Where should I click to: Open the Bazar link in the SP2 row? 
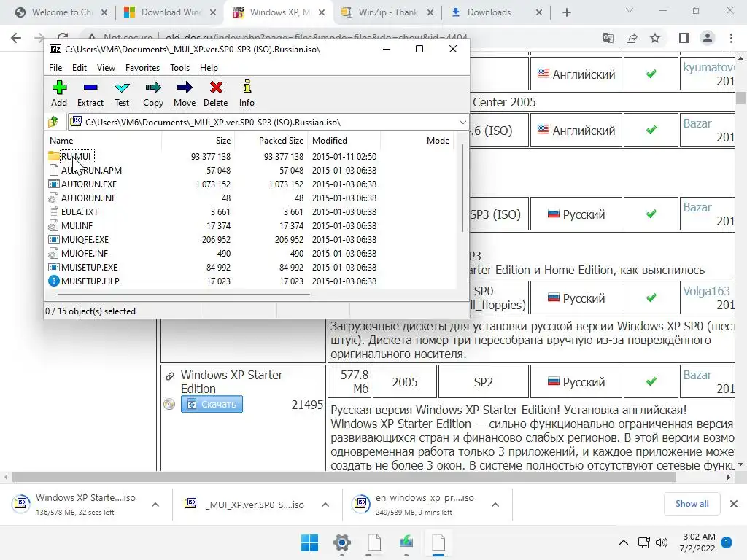(697, 375)
